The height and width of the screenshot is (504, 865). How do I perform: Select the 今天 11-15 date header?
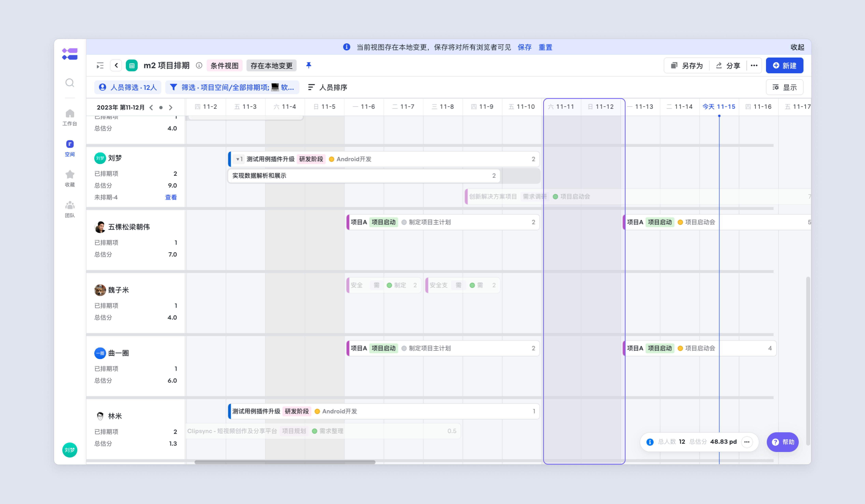coord(719,107)
